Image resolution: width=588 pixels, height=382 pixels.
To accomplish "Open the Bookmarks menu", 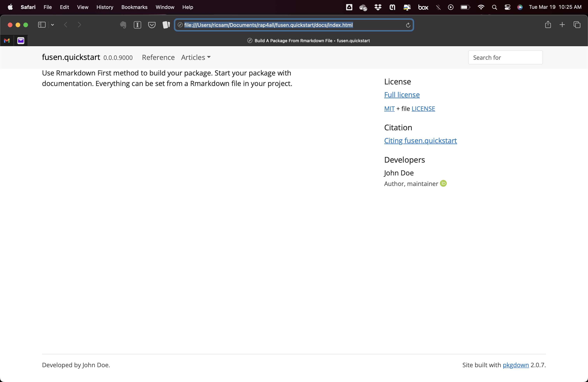I will tap(134, 7).
